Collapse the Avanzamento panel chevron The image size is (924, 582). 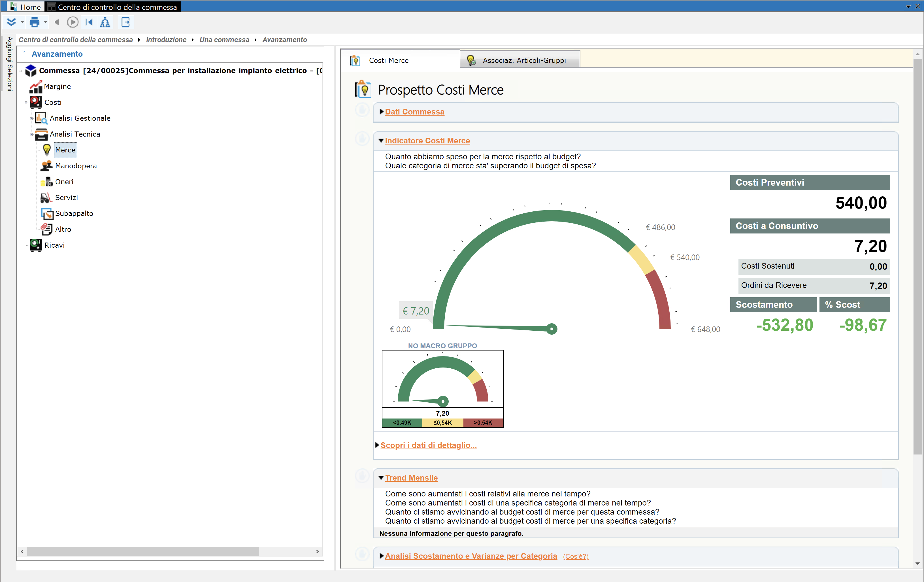pos(24,52)
